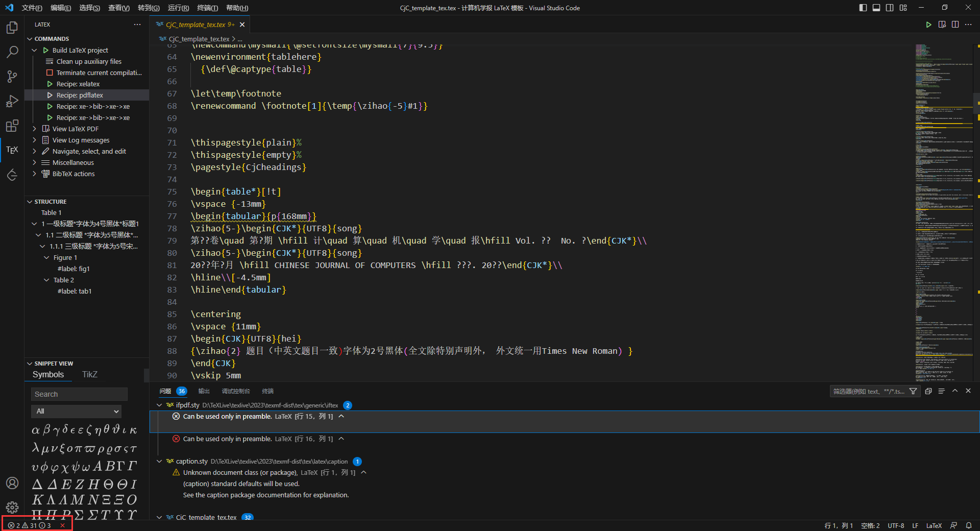Expand the BibTeX actions section
Image resolution: width=980 pixels, height=531 pixels.
35,174
